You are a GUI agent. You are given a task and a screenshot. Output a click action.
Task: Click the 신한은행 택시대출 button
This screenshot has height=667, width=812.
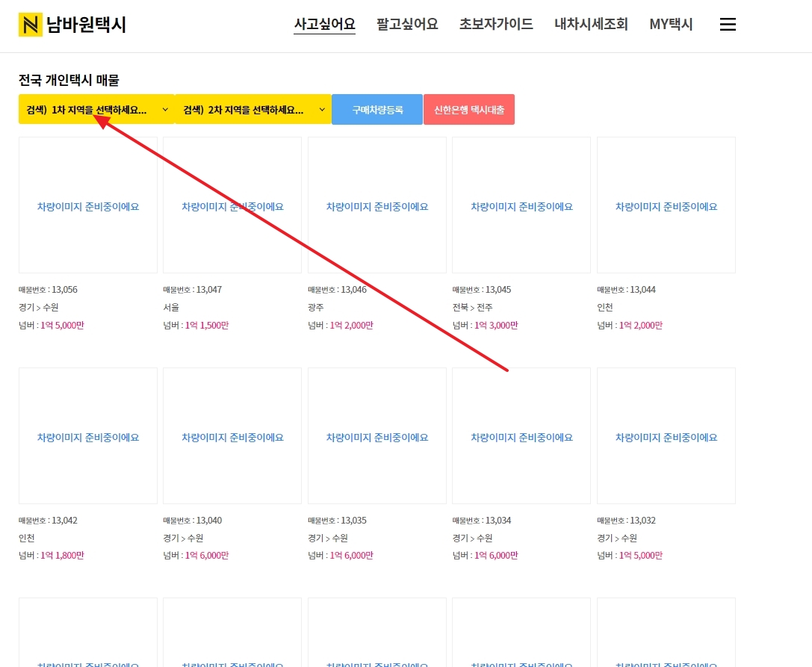pos(469,109)
